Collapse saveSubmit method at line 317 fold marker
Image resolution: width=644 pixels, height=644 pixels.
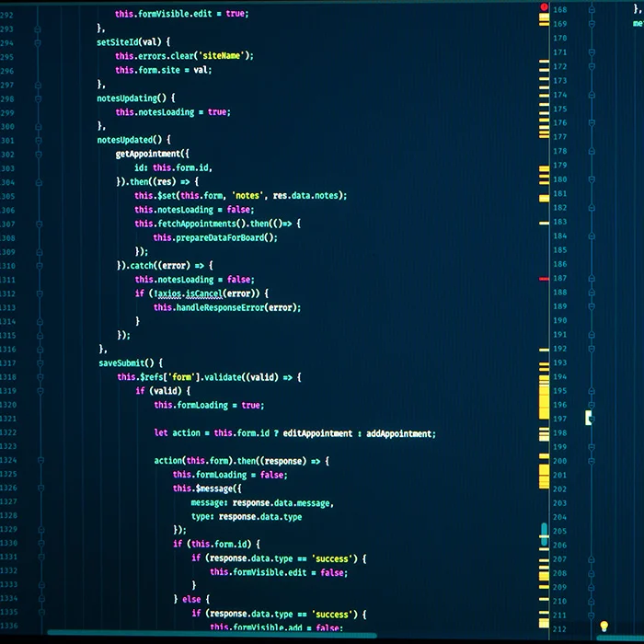pos(38,362)
